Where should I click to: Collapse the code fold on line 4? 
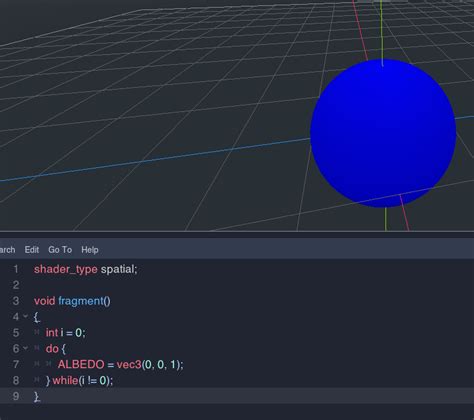(x=25, y=316)
